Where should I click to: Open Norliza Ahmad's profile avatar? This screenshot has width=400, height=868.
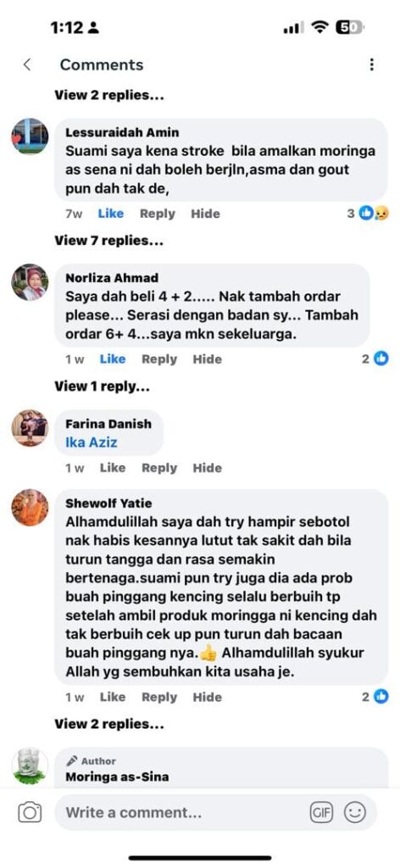(30, 281)
